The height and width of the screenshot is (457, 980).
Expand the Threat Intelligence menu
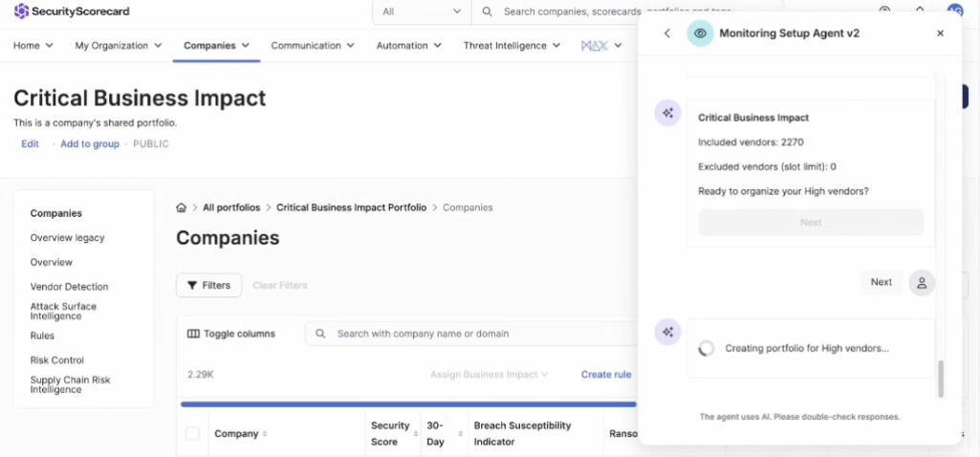coord(512,46)
